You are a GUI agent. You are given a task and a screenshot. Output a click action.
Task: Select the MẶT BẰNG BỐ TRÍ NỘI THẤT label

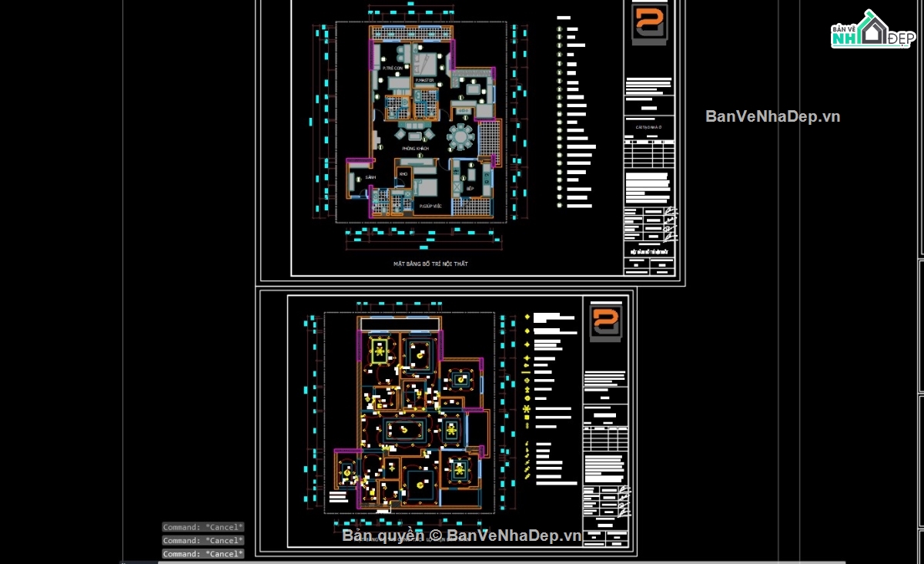point(431,263)
